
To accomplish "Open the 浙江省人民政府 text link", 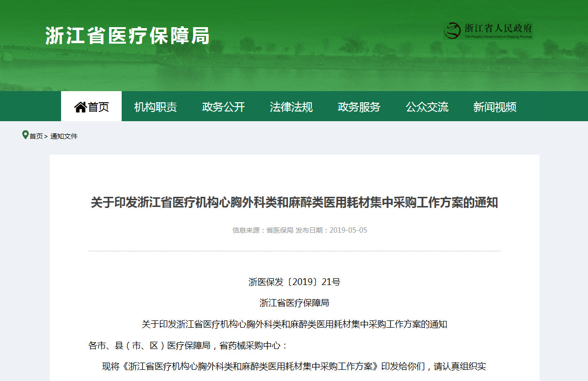I will 498,28.
